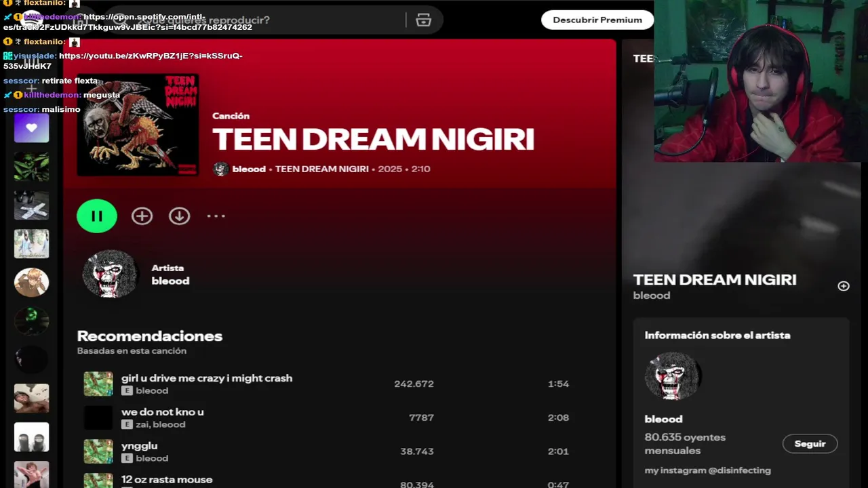Click the 7787 play count
This screenshot has width=868, height=488.
(421, 418)
